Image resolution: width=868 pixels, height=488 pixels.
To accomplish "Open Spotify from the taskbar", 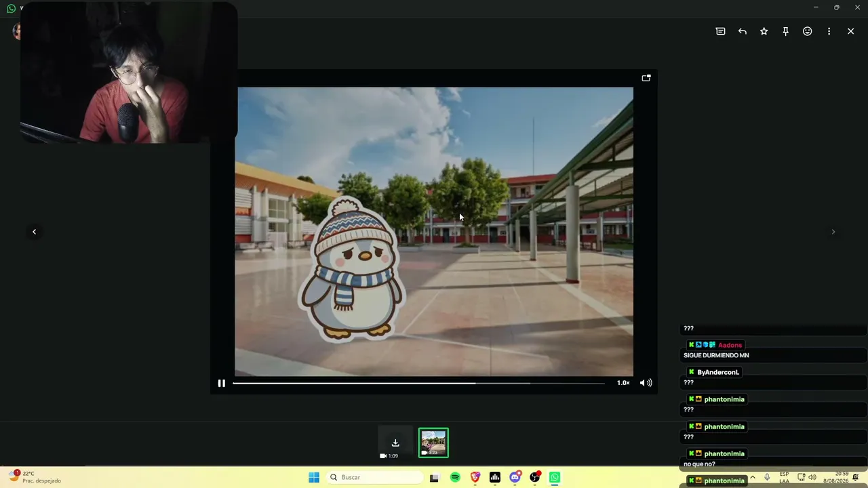I will coord(455,477).
